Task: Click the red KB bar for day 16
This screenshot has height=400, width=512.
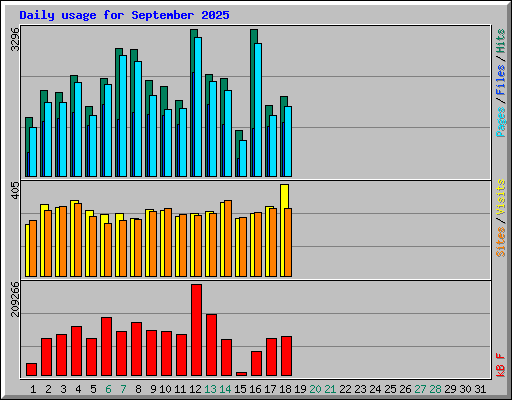Action: click(256, 363)
